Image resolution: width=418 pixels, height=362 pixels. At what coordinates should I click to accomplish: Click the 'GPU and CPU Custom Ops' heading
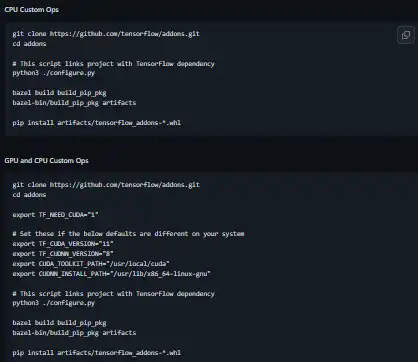pyautogui.click(x=46, y=161)
